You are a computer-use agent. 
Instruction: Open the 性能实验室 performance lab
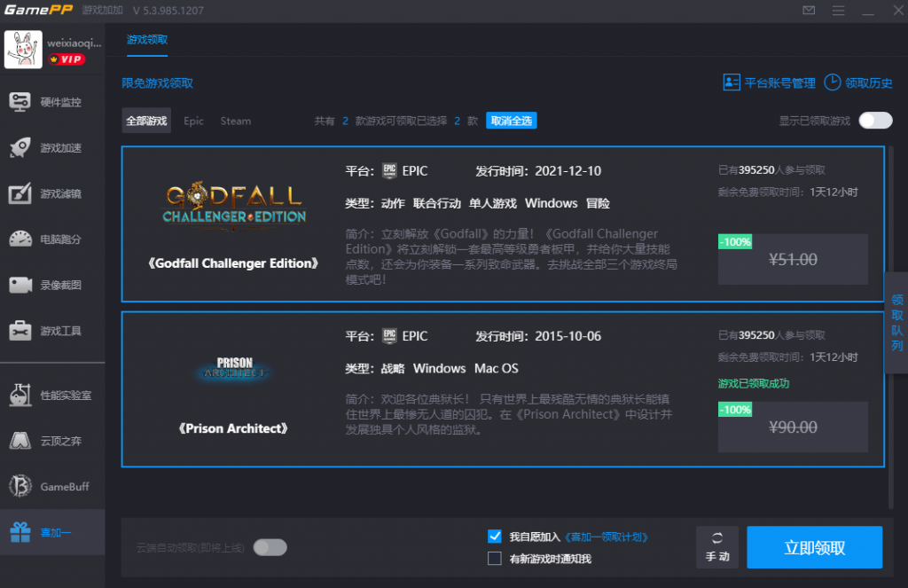52,395
